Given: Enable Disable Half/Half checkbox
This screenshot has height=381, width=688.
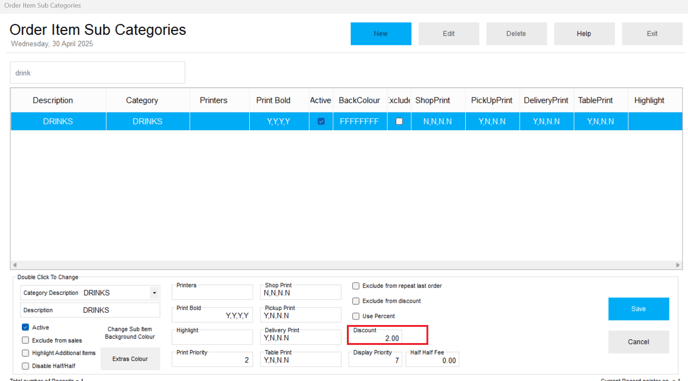Looking at the screenshot, I should click(25, 366).
